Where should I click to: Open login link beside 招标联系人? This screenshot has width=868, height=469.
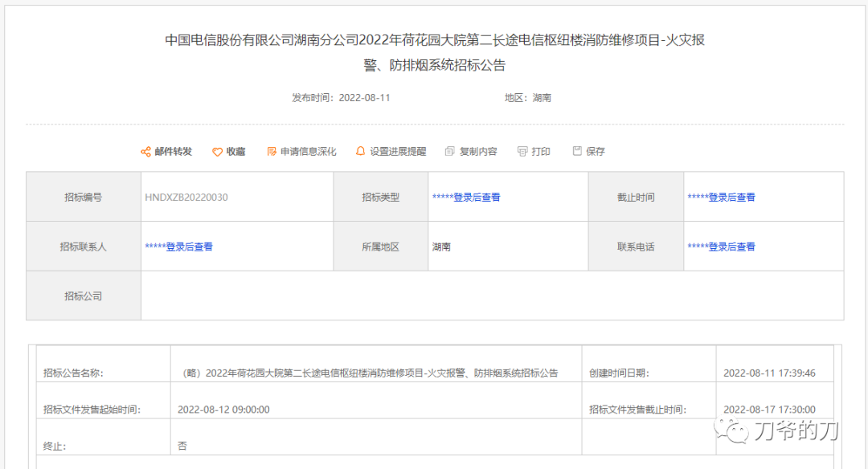pos(178,247)
